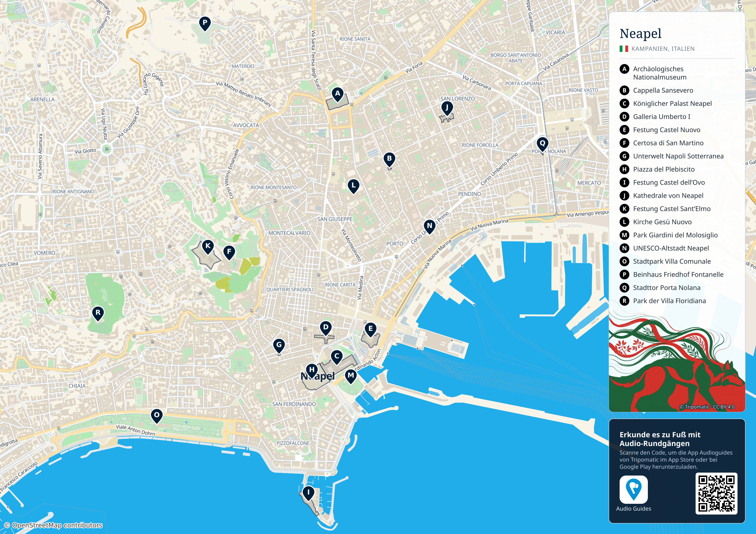Image resolution: width=756 pixels, height=534 pixels.
Task: Click map pin M at Giardini del Molosiglio
Action: 351,376
